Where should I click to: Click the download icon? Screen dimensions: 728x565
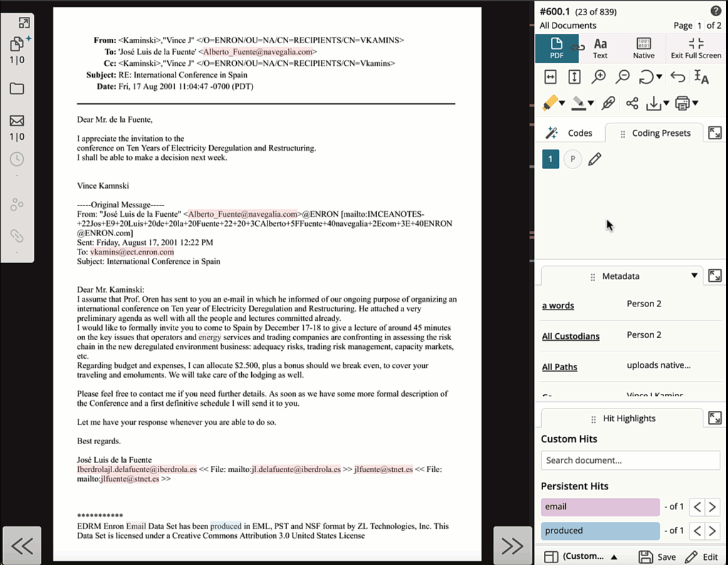653,103
